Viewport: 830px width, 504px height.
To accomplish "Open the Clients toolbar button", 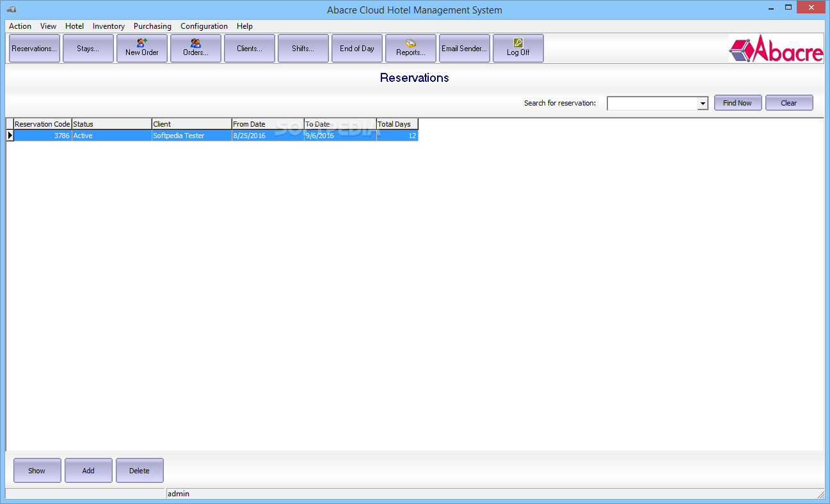I will [x=250, y=49].
